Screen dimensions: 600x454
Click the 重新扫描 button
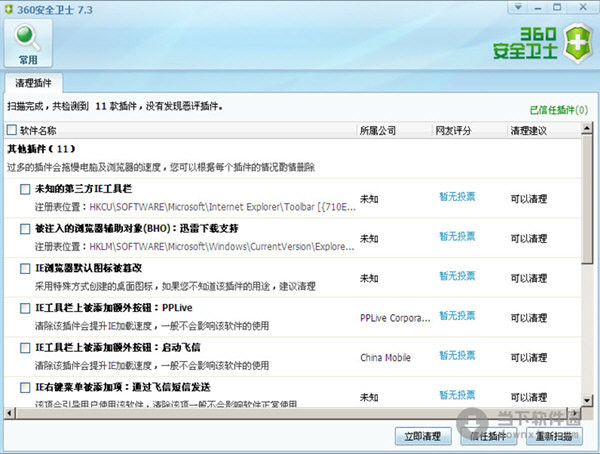tap(554, 436)
